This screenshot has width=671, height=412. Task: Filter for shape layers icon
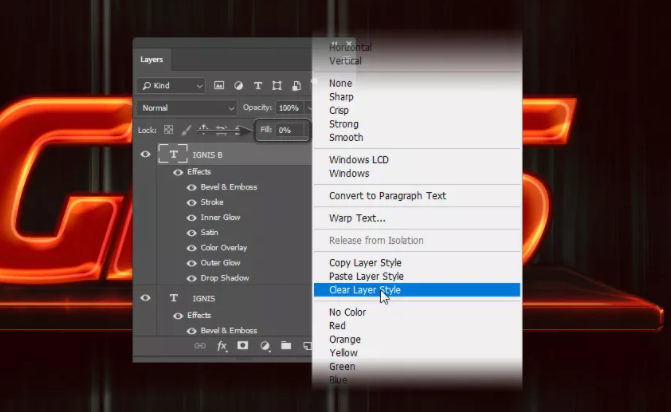coord(277,86)
